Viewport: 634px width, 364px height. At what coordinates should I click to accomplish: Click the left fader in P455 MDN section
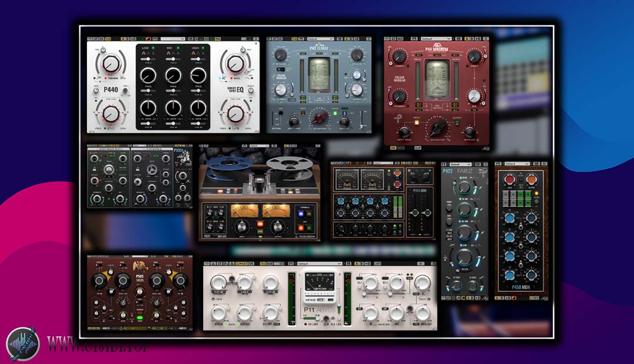[x=415, y=213]
